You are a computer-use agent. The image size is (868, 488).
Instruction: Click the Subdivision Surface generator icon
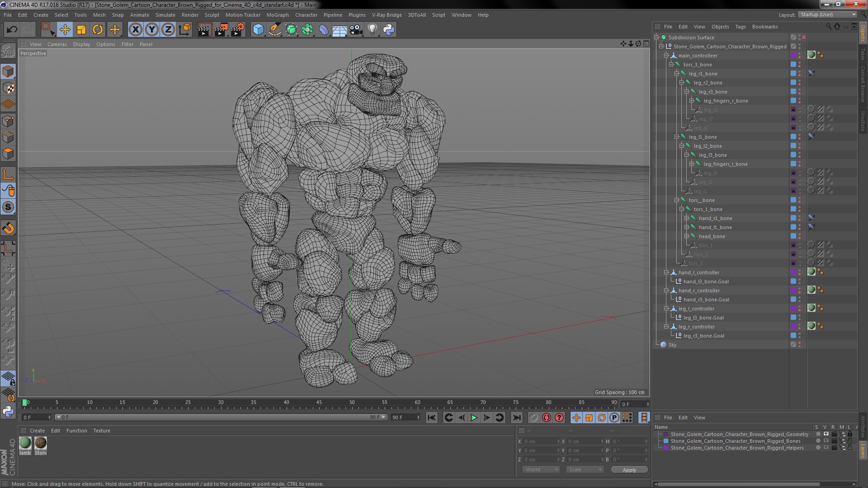pyautogui.click(x=291, y=30)
